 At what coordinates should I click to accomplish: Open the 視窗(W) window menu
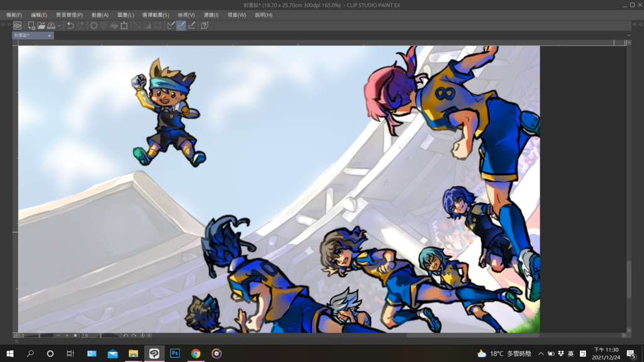[x=237, y=15]
